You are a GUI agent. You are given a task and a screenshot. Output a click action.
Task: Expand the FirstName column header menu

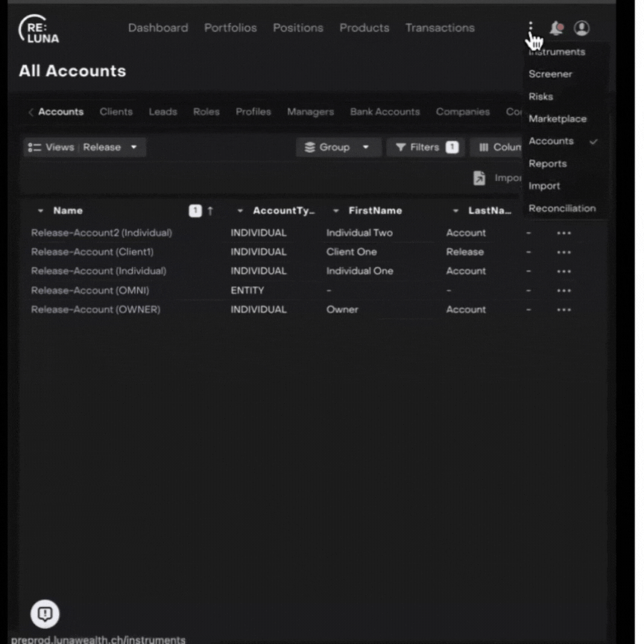pyautogui.click(x=336, y=211)
